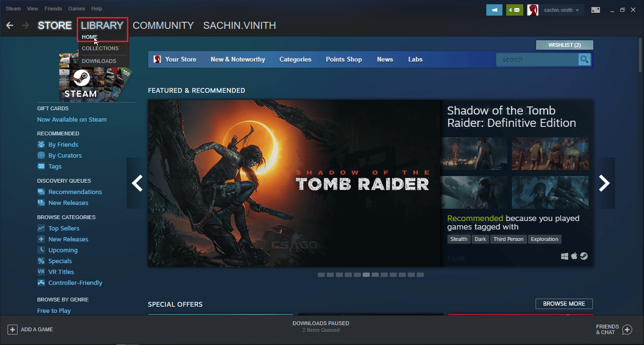Viewport: 644px width, 345px height.
Task: Click the Wishlist (2) button
Action: (x=564, y=45)
